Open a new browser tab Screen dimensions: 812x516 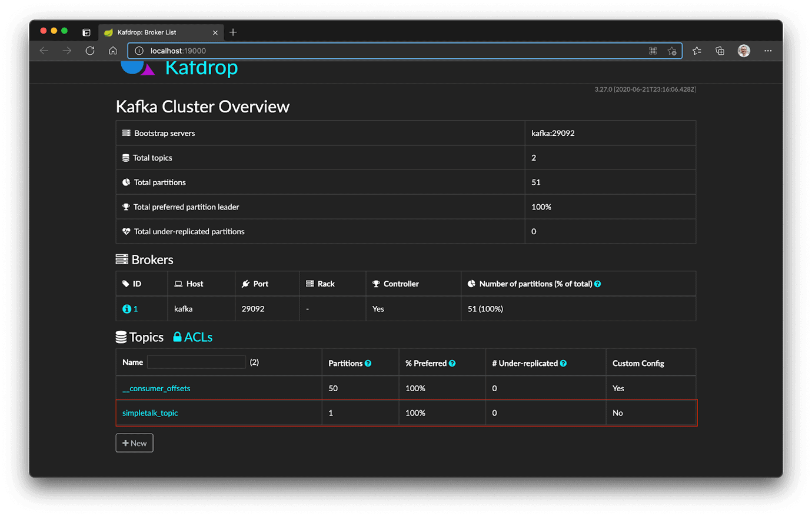point(233,32)
